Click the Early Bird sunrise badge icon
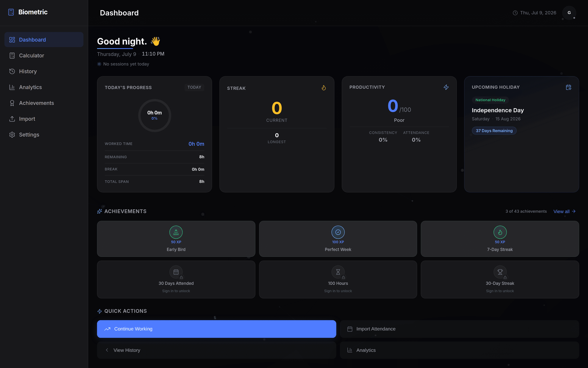The width and height of the screenshot is (588, 368). (x=176, y=232)
